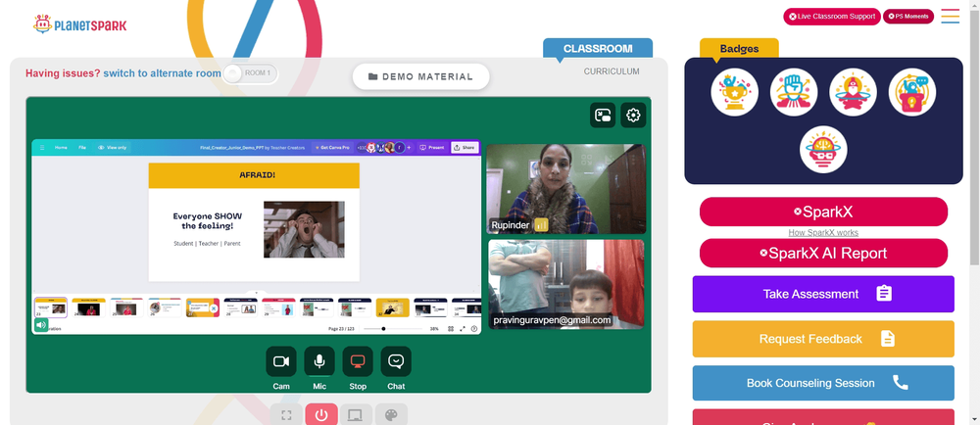Adjust the Canva zoom slider
Viewport: 980px width, 425px height.
tap(393, 328)
